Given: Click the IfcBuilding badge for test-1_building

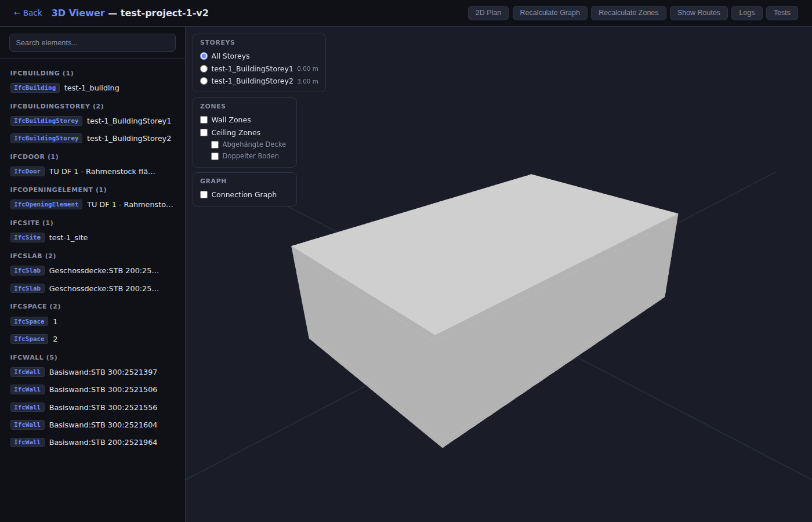Looking at the screenshot, I should [x=35, y=88].
